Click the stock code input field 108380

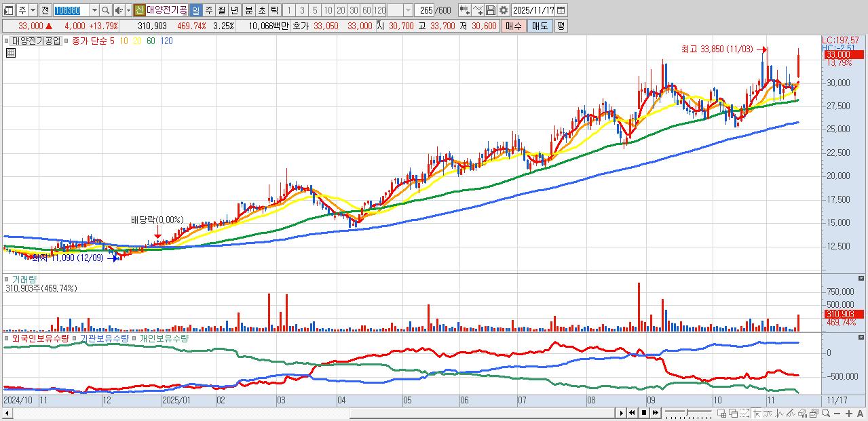pyautogui.click(x=71, y=10)
